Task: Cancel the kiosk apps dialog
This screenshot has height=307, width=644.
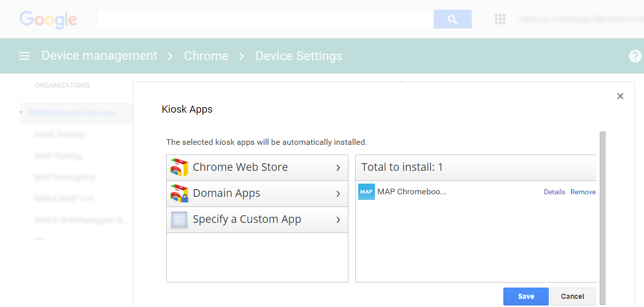Action: 573,296
